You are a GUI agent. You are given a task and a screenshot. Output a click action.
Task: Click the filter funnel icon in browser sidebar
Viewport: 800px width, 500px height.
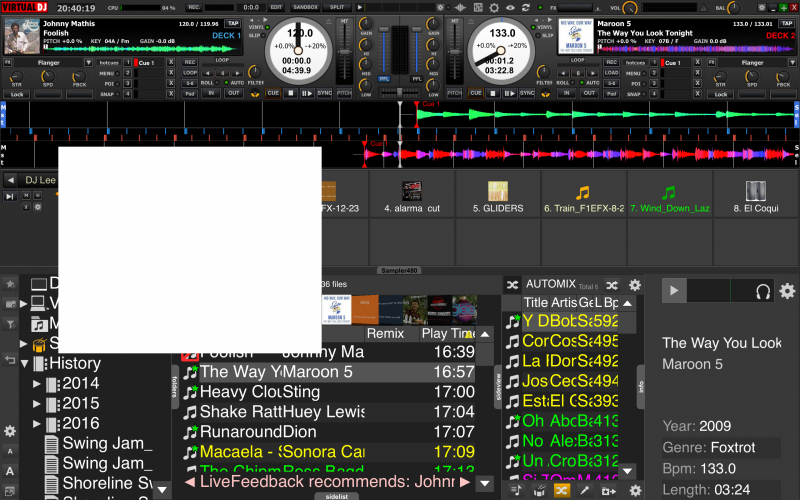[x=10, y=323]
